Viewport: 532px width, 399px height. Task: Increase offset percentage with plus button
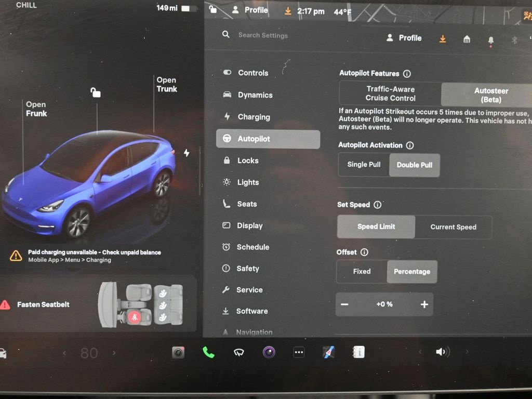click(424, 304)
